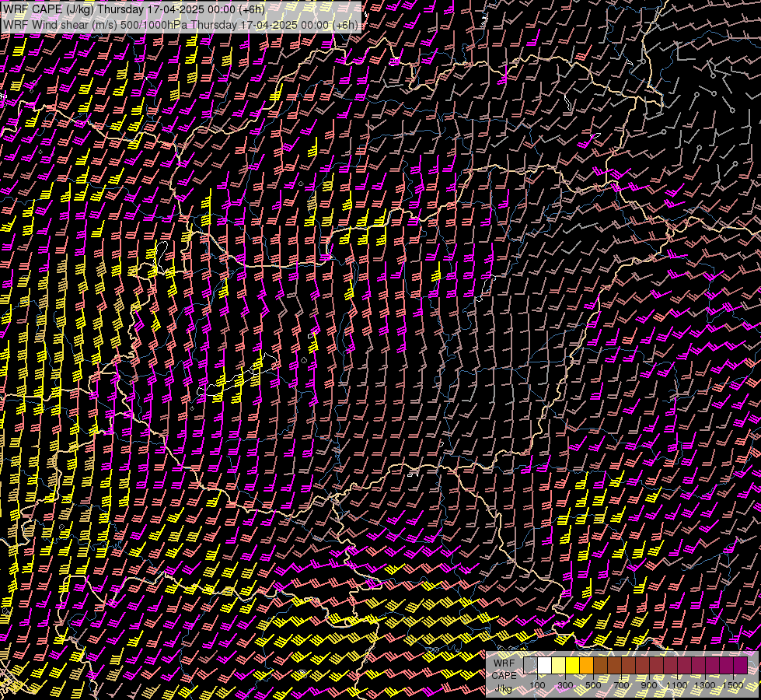761x700 pixels.
Task: Click the 'J/kg' unit label in legend
Action: [503, 688]
